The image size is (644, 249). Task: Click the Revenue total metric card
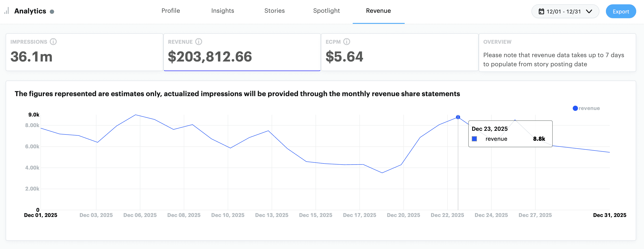coord(242,52)
